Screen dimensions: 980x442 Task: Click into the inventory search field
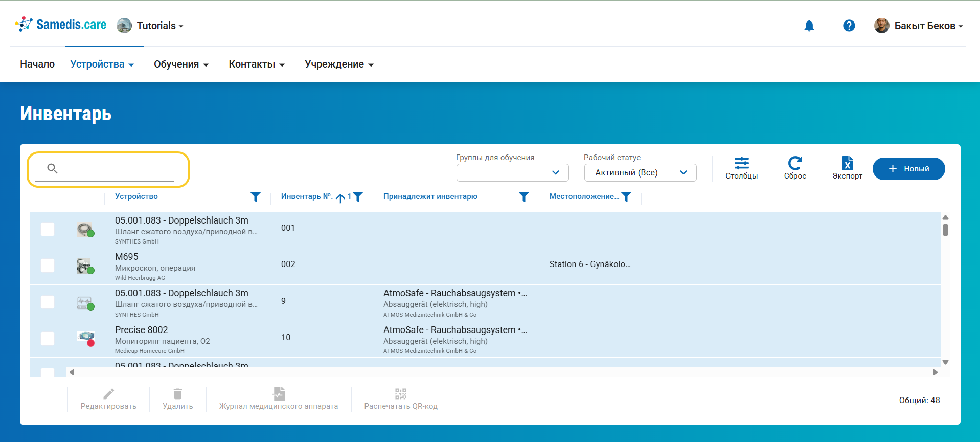(x=118, y=169)
